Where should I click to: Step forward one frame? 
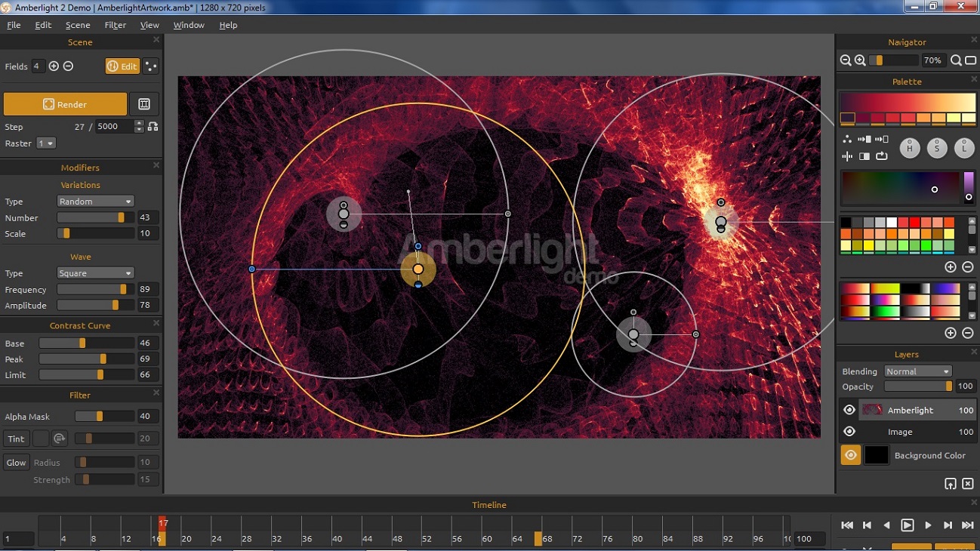[x=928, y=525]
